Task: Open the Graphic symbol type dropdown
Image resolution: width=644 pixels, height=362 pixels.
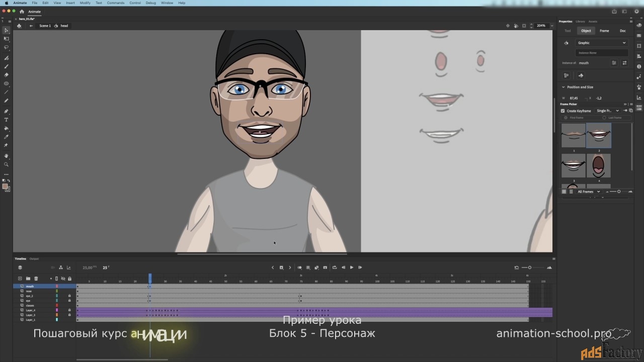Action: click(602, 43)
